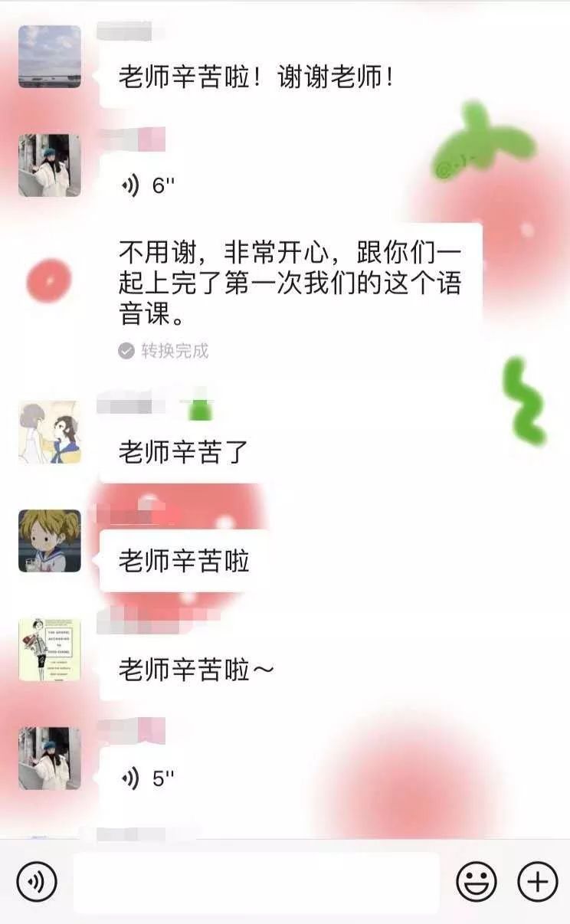Viewport: 570px width, 924px height.
Task: Select the message 老师辛苦了
Action: pos(184,452)
